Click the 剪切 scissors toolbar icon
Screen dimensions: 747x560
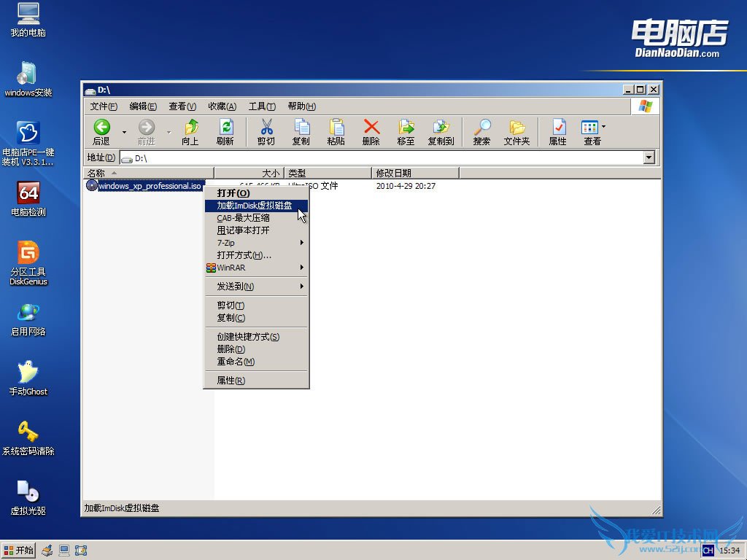click(266, 128)
